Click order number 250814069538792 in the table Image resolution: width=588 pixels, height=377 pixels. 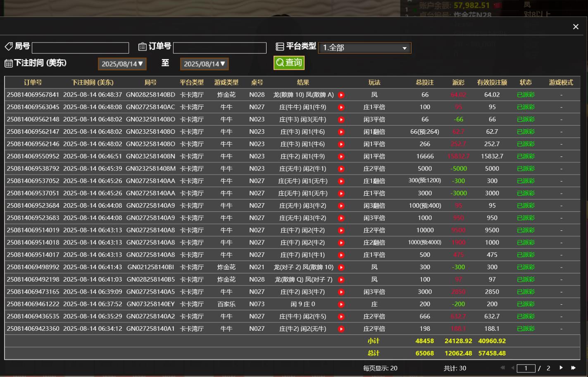(x=33, y=169)
